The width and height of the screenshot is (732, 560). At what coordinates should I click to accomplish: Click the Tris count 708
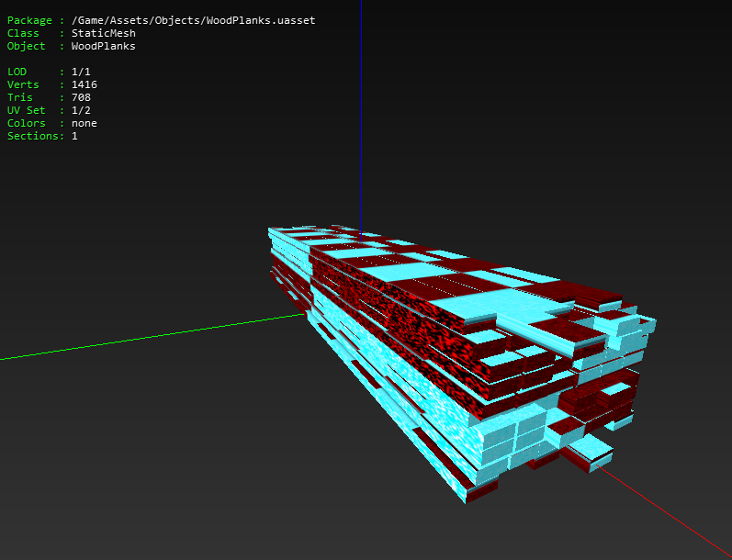click(81, 97)
